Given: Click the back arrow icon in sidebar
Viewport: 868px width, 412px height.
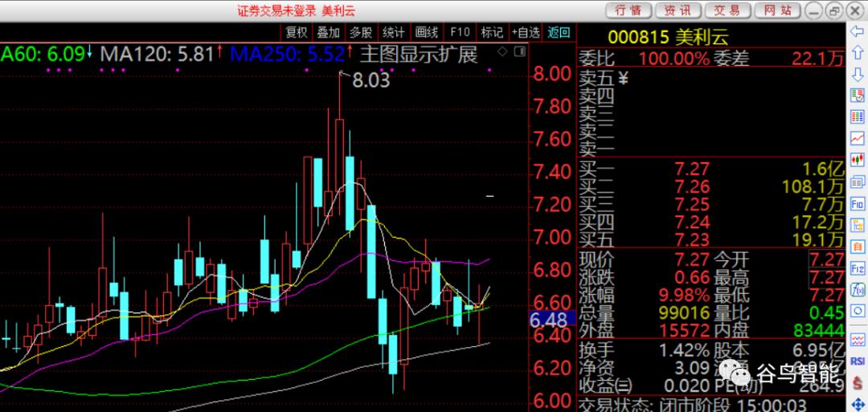Looking at the screenshot, I should click(x=858, y=32).
